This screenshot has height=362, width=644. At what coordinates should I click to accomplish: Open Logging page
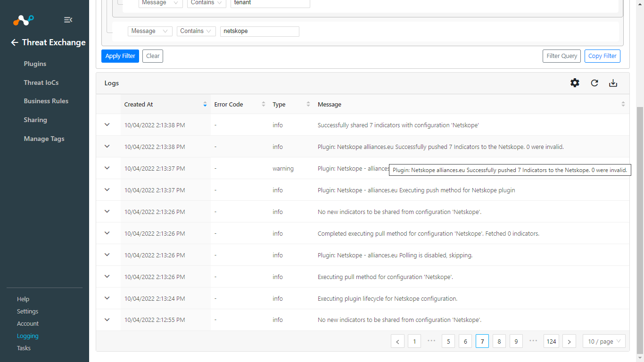point(28,336)
